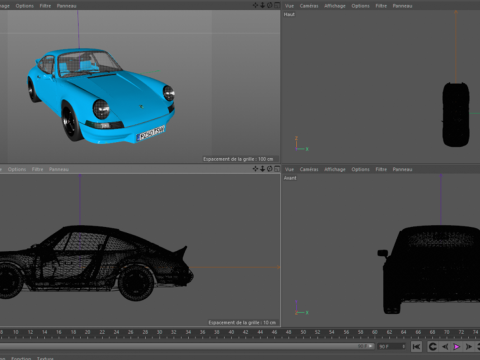
Task: Click the rotate-view icon in the perspective viewport header
Action: coord(269,5)
